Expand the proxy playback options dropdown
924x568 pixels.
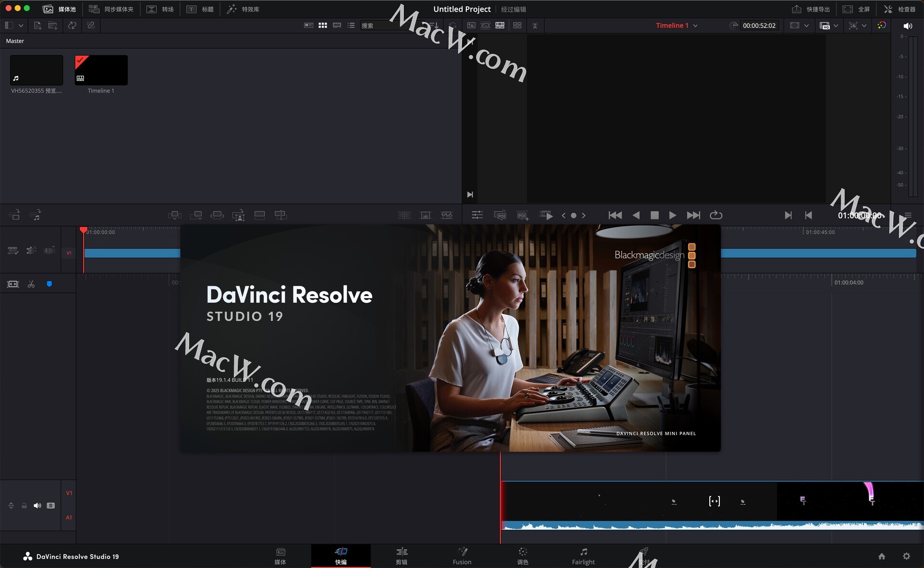coord(836,26)
